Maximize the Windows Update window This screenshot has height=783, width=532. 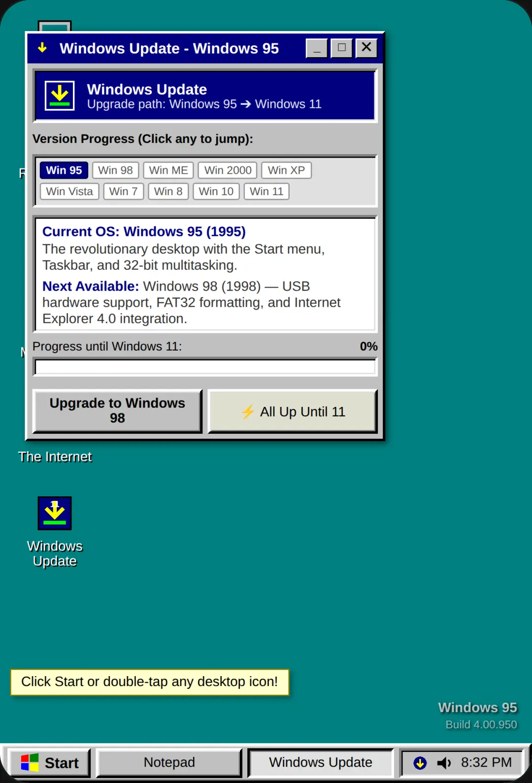(341, 48)
